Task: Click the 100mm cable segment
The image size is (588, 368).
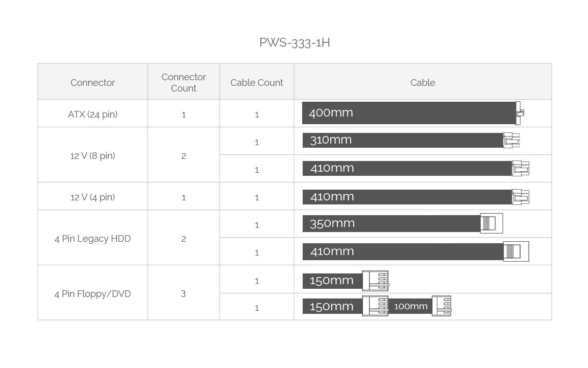Action: click(410, 306)
